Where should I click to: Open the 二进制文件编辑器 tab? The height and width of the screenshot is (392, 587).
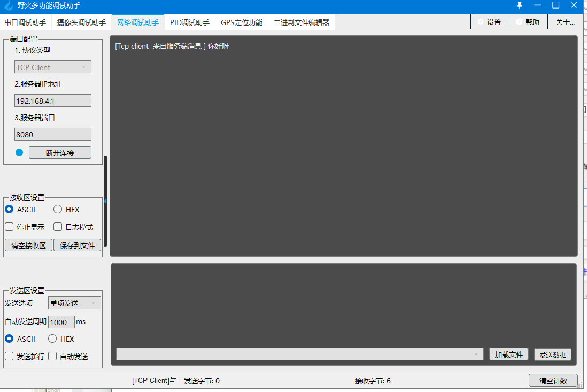301,22
